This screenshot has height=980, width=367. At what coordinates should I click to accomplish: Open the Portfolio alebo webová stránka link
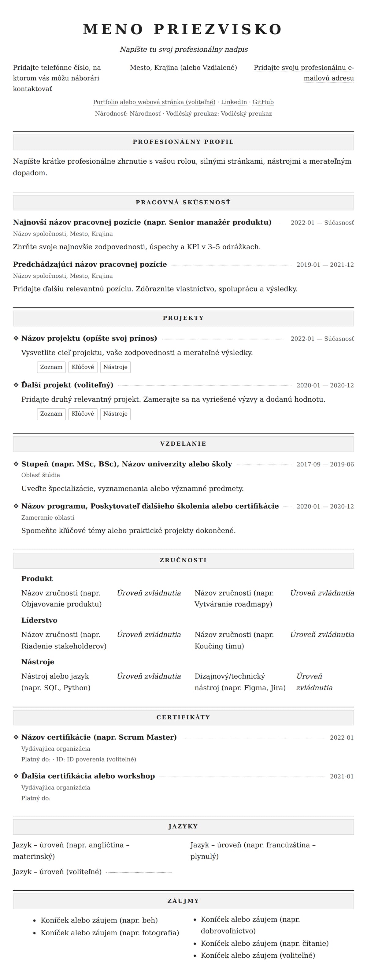154,102
